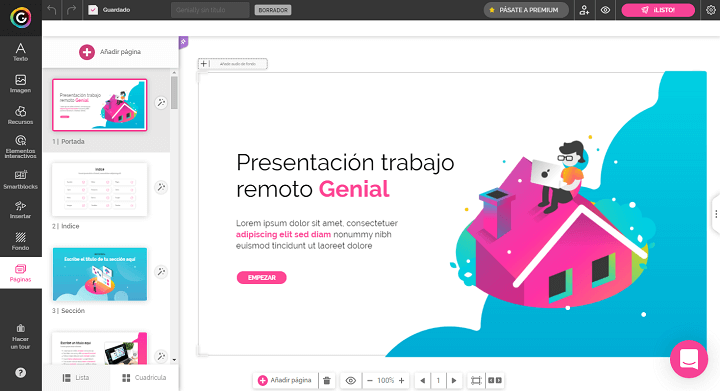Click the BORRADOR draft badge
The image size is (720, 391).
pyautogui.click(x=273, y=10)
